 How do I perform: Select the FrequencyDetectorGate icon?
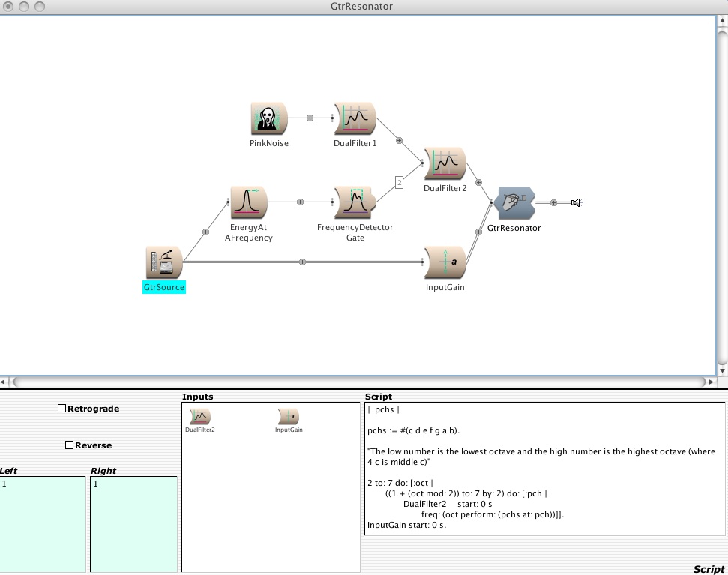(x=355, y=203)
